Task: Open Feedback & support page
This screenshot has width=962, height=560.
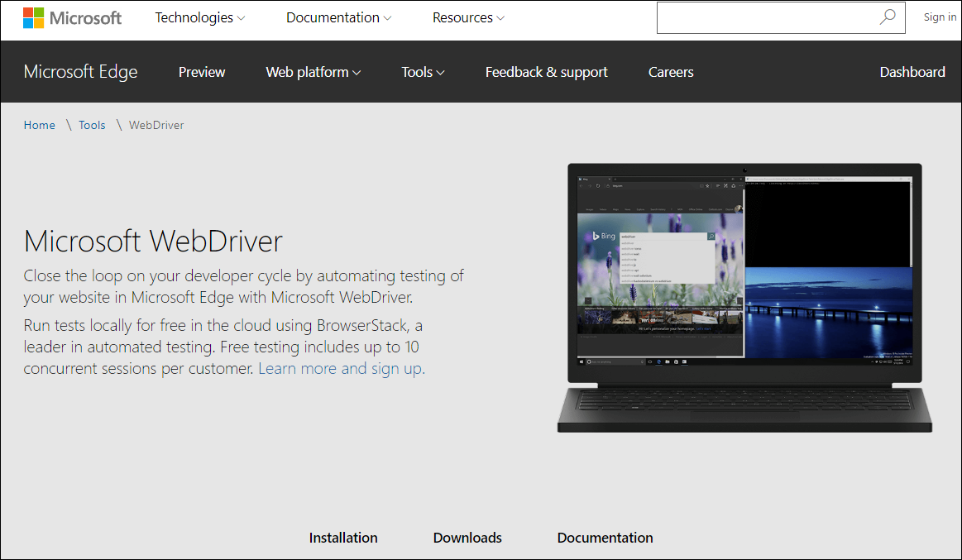Action: [546, 72]
